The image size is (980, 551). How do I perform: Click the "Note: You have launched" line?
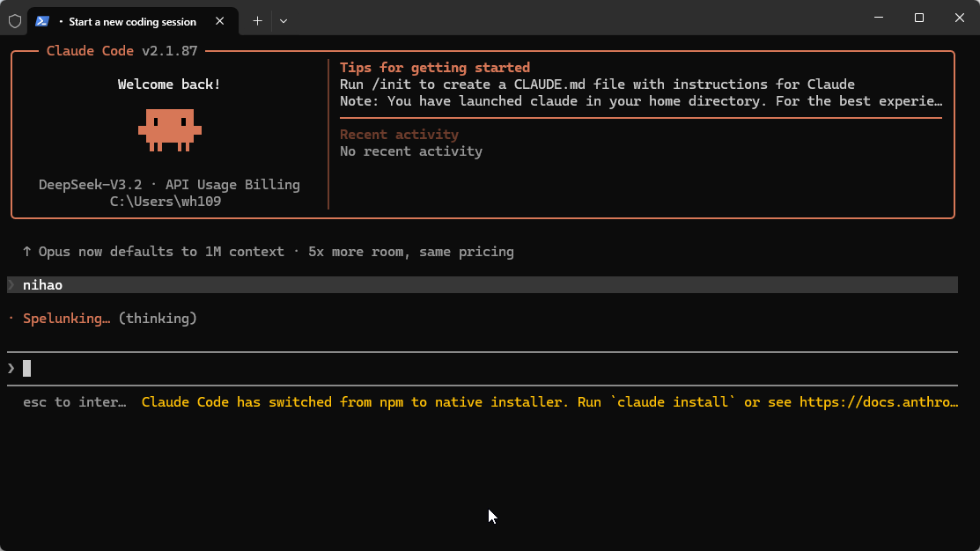(x=641, y=101)
